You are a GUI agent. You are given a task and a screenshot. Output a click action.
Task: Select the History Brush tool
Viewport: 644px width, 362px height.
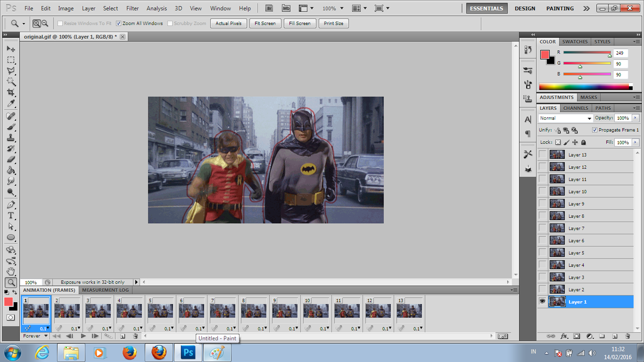pyautogui.click(x=11, y=149)
